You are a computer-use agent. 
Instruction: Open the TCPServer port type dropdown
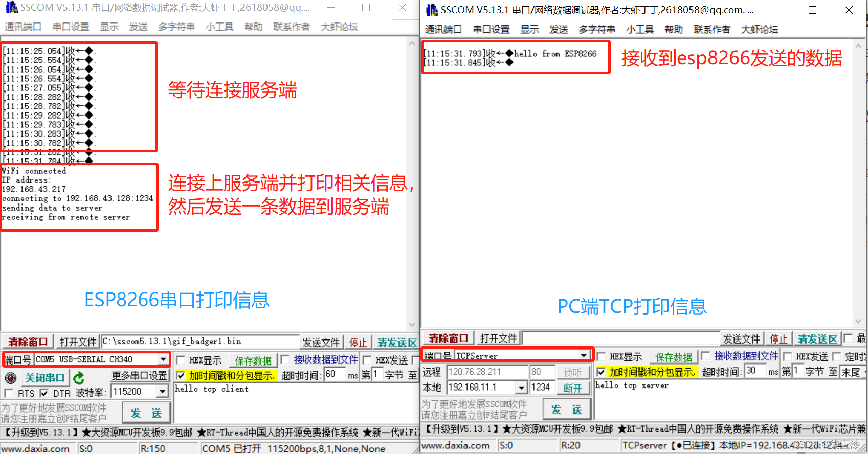584,355
